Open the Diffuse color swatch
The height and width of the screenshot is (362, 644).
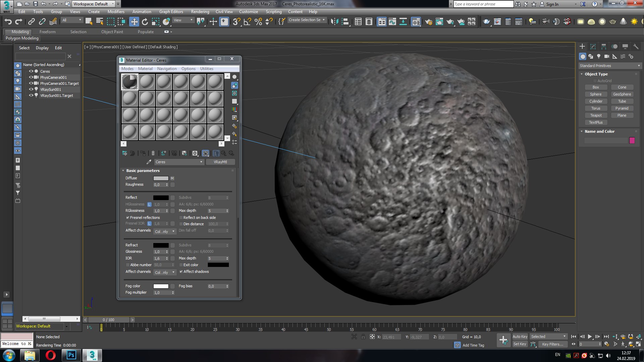161,178
